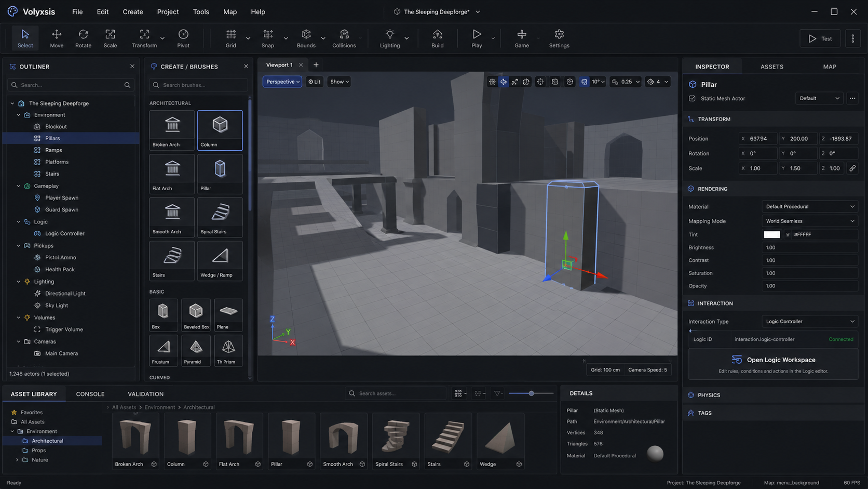Screen dimensions: 868x489
Task: Click the Search brushes field
Action: point(199,85)
